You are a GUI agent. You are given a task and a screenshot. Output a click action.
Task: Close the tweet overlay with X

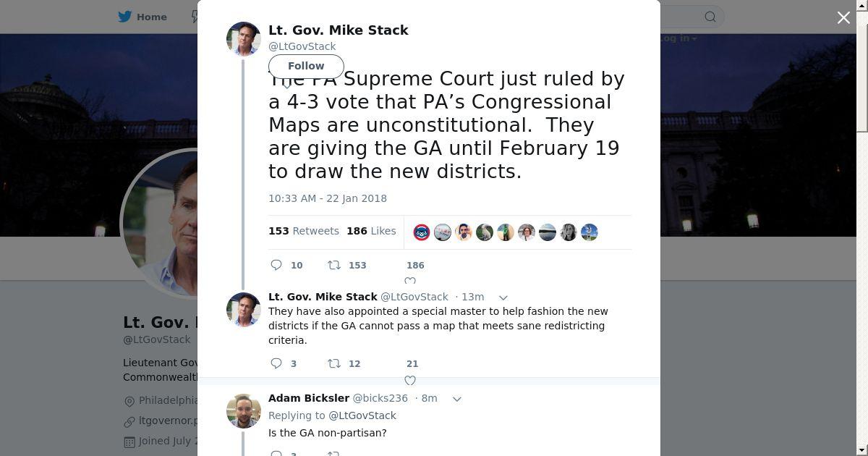(x=843, y=17)
